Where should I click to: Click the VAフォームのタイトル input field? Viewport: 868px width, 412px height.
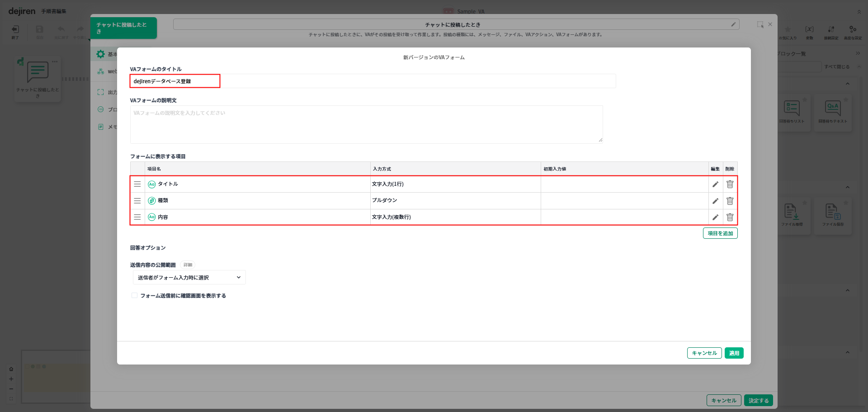coord(373,81)
